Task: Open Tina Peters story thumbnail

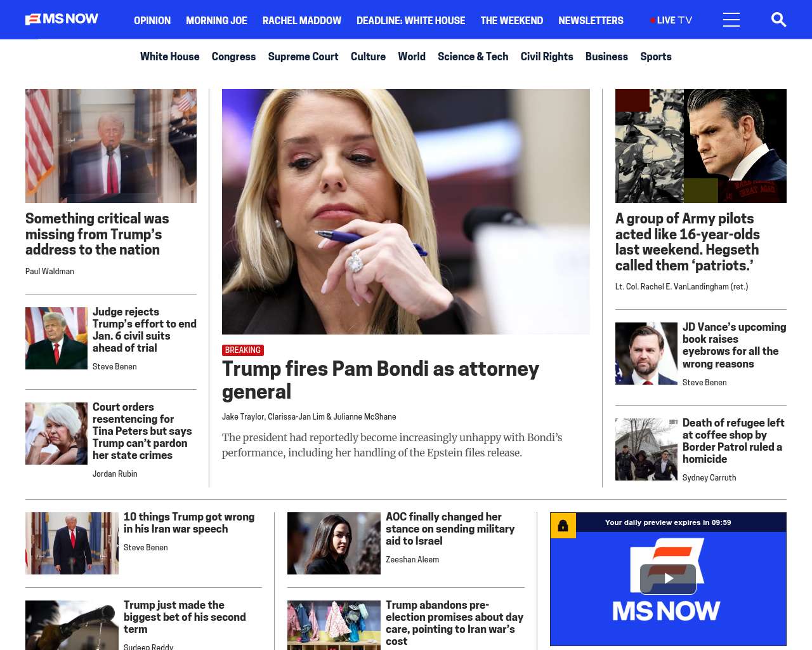Action: [56, 434]
